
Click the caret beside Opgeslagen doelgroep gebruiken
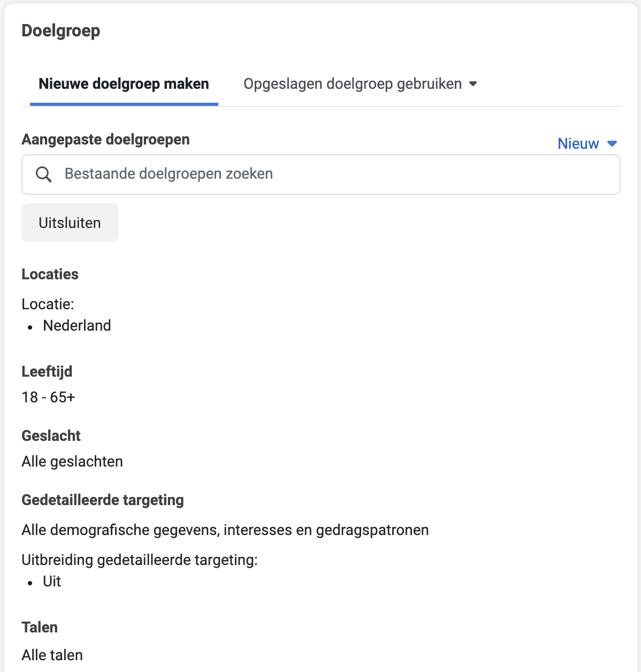coord(472,84)
